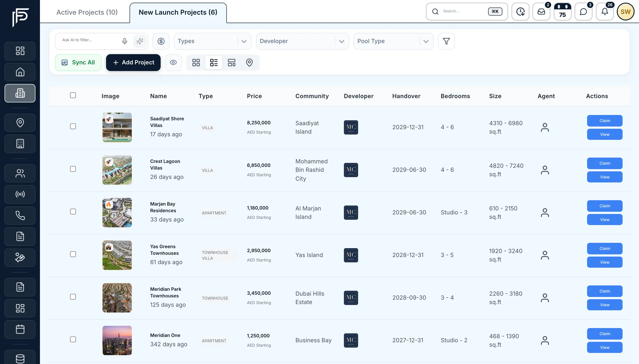Open the advanced filter funnel icon
This screenshot has height=364, width=639.
click(x=447, y=41)
